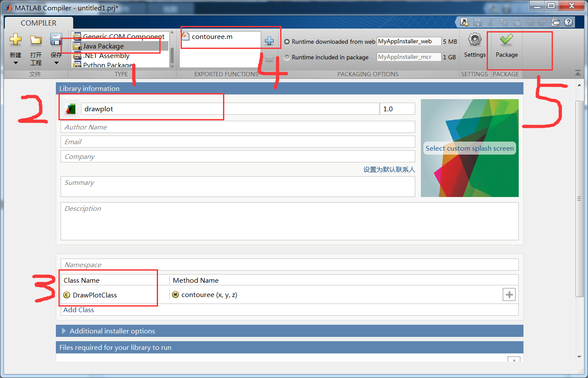Edit the drawplot library name field

(230, 109)
